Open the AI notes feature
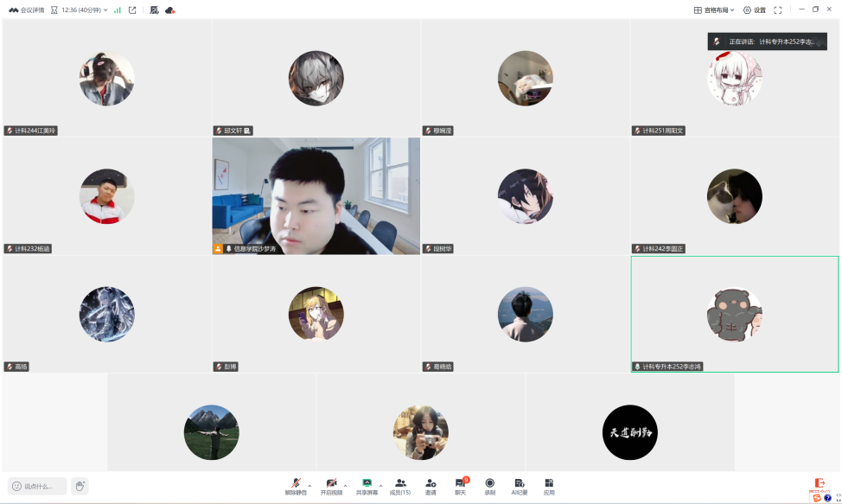Screen dimensions: 842x504 519,484
